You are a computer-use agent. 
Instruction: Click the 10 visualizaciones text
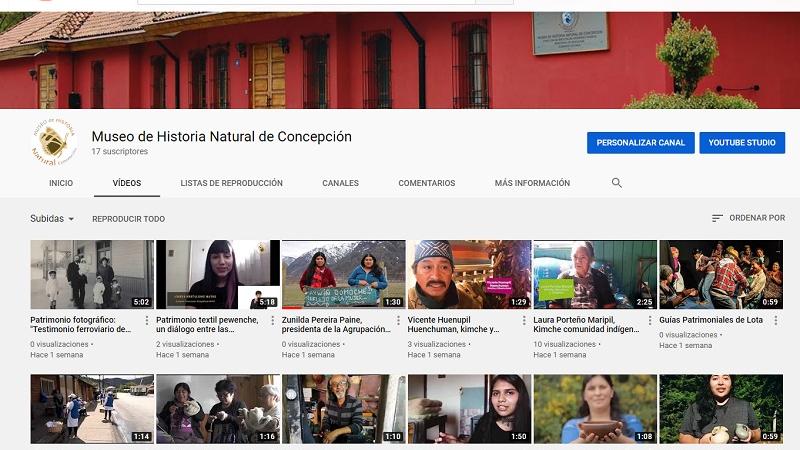tap(564, 344)
